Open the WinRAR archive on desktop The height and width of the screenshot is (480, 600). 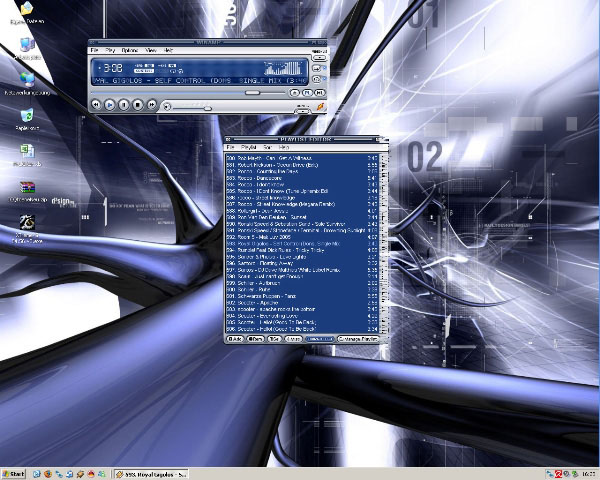[26, 188]
